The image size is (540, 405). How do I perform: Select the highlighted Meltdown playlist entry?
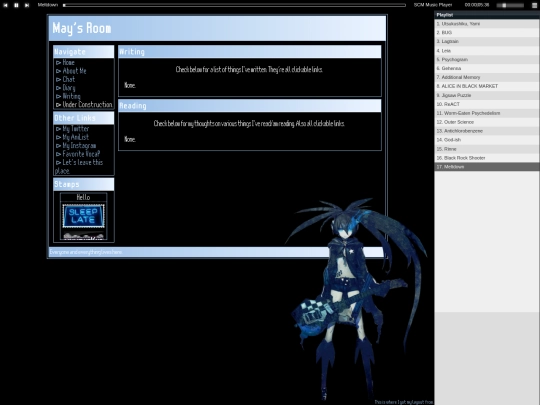click(x=487, y=167)
